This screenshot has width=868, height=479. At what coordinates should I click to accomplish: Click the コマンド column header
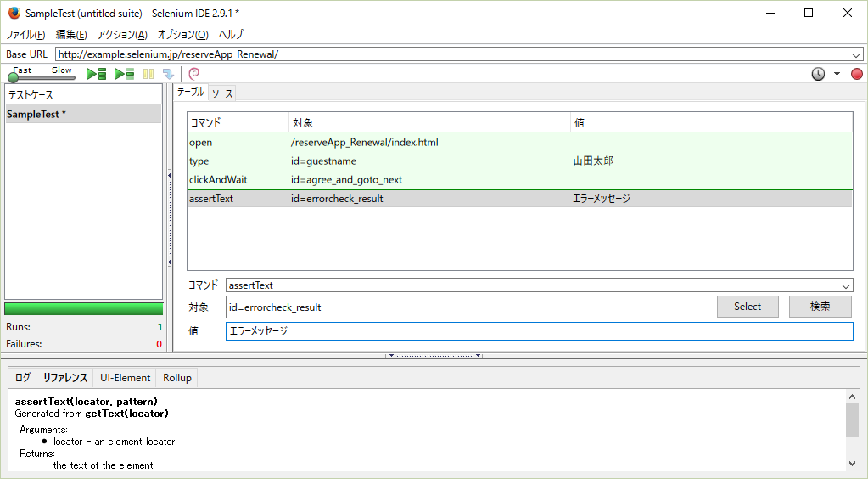(238, 122)
